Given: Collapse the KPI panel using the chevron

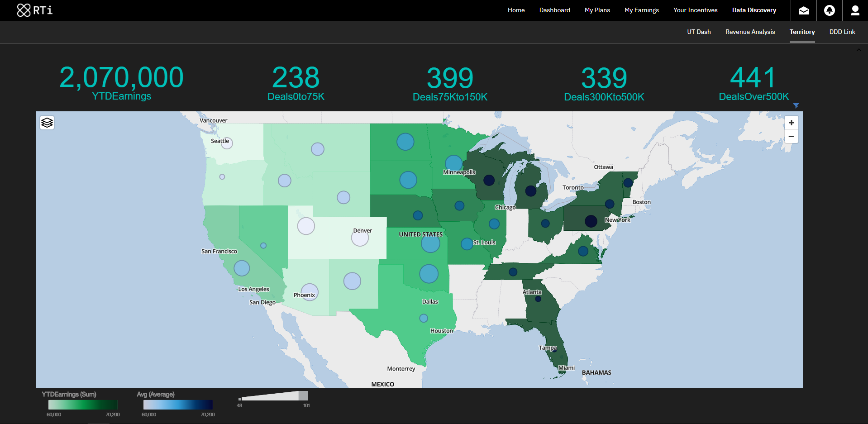Looking at the screenshot, I should [858, 50].
